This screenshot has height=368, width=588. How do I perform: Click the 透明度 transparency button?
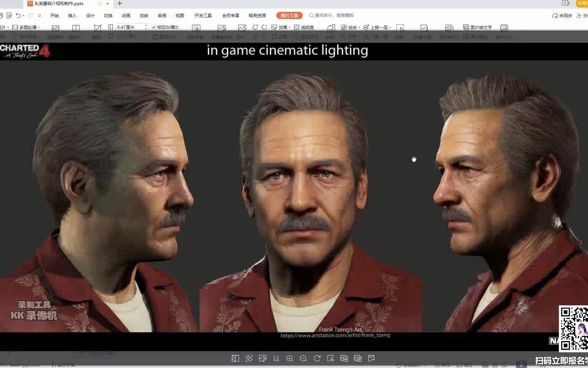pyautogui.click(x=304, y=27)
